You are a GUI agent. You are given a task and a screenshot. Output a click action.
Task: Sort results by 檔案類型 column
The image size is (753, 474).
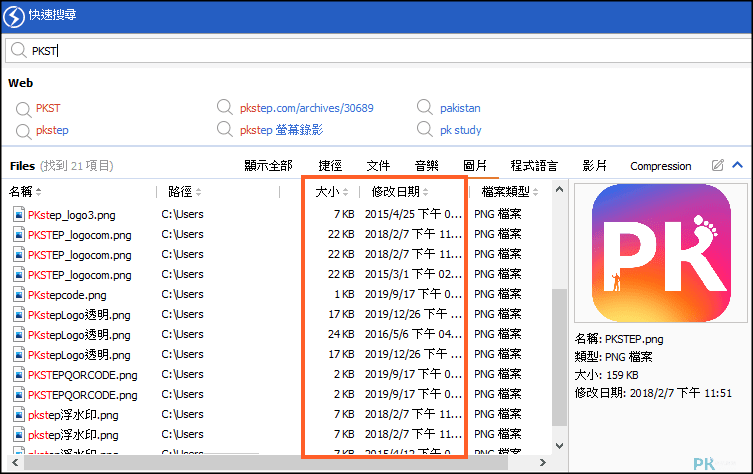coord(510,192)
